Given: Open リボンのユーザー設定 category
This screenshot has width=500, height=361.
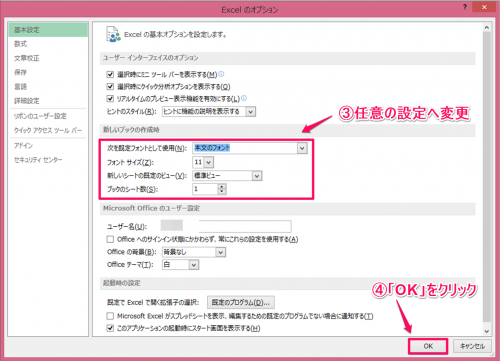Looking at the screenshot, I should [x=48, y=116].
